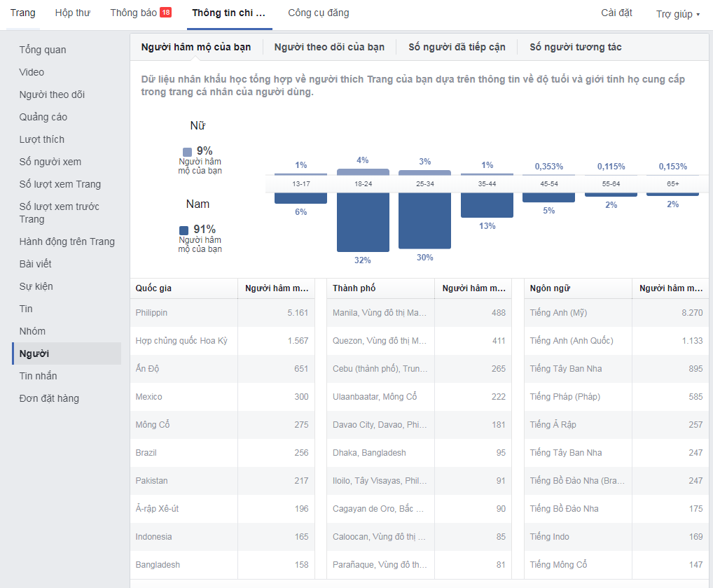Click the Thông báo notification badge 18
The height and width of the screenshot is (588, 713).
click(165, 13)
